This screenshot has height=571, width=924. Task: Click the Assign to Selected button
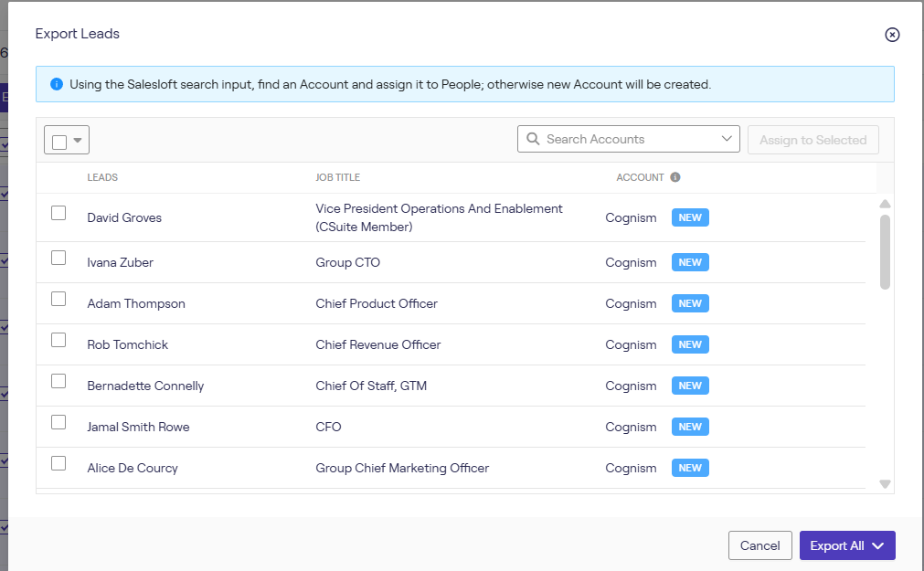[x=812, y=140]
